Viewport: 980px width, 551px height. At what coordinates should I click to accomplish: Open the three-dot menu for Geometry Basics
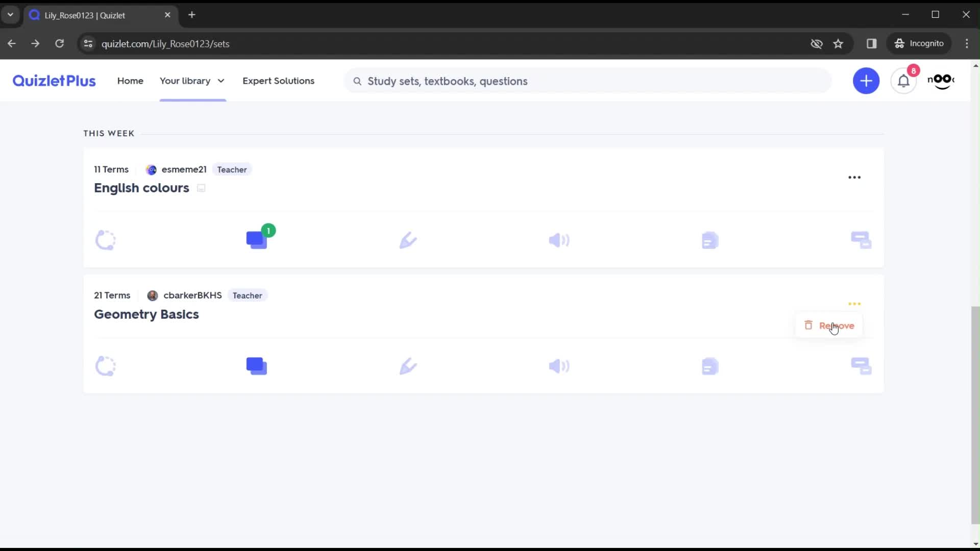(854, 304)
